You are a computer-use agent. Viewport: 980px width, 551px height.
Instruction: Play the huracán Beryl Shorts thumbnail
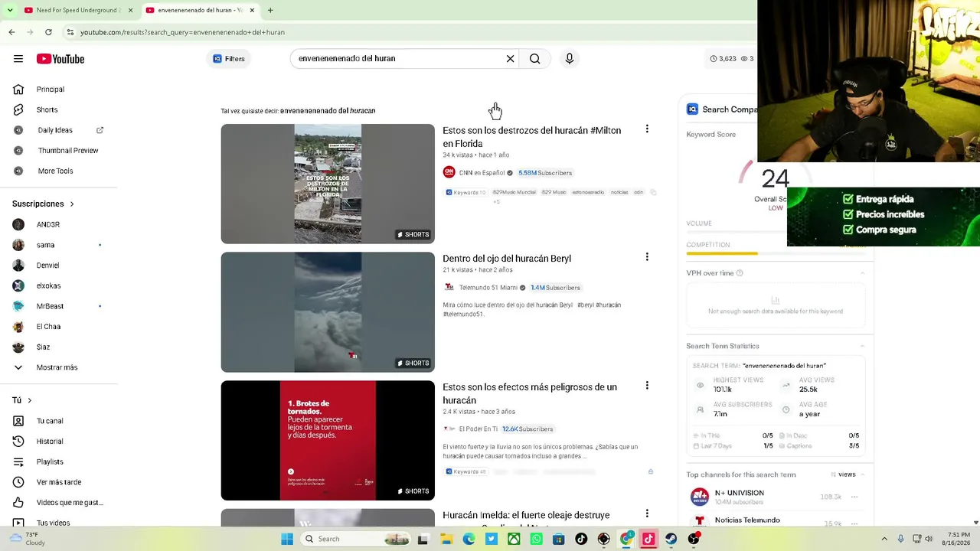point(328,312)
